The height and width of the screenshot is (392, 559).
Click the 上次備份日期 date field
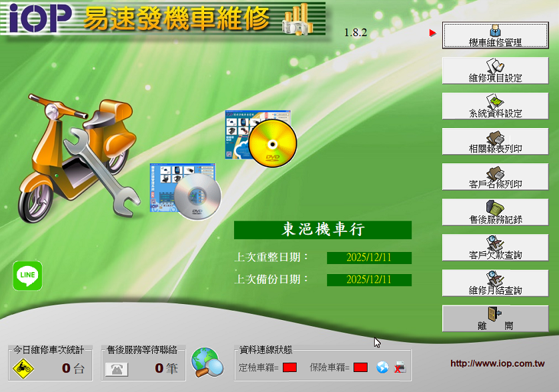[369, 279]
